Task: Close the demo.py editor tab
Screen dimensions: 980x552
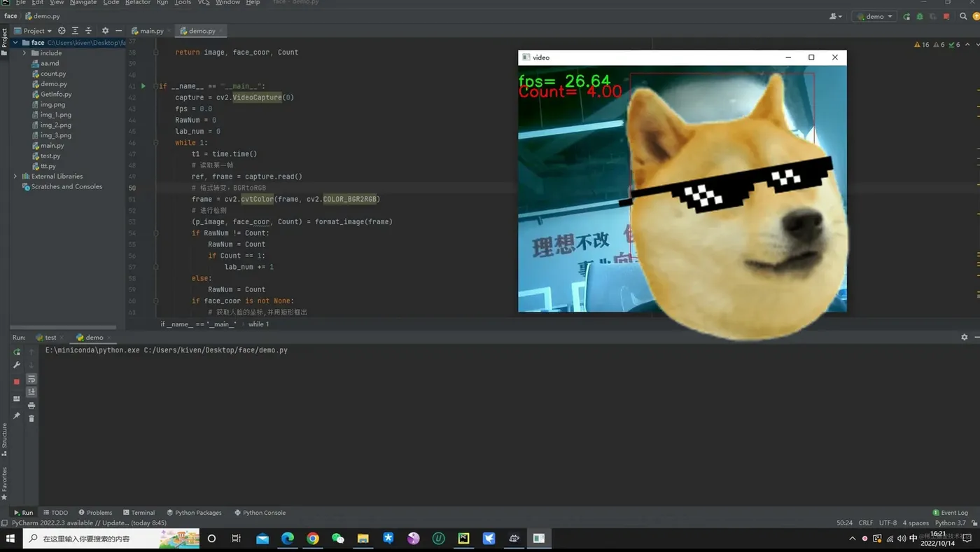Action: (x=220, y=31)
